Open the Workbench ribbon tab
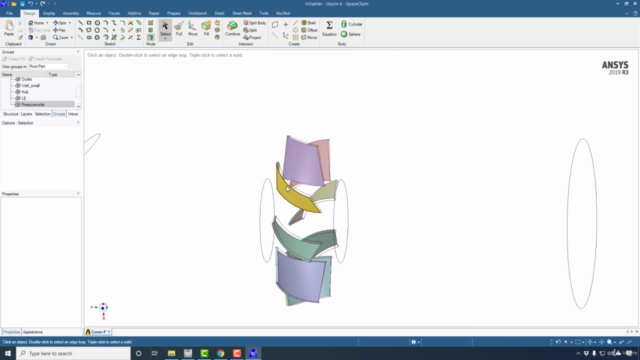Image resolution: width=640 pixels, height=360 pixels. (198, 13)
